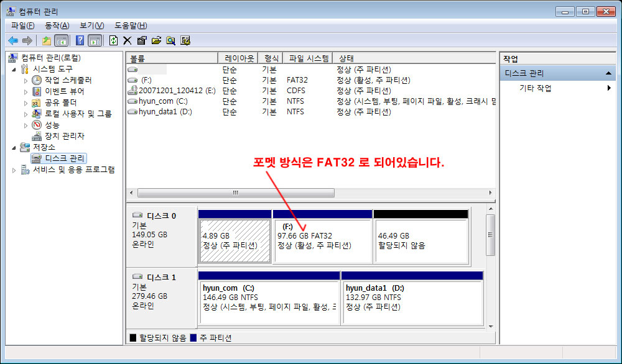This screenshot has width=622, height=364.
Task: Expand the 서비스 및 응용 프로그램 node arrow
Action: pos(14,170)
